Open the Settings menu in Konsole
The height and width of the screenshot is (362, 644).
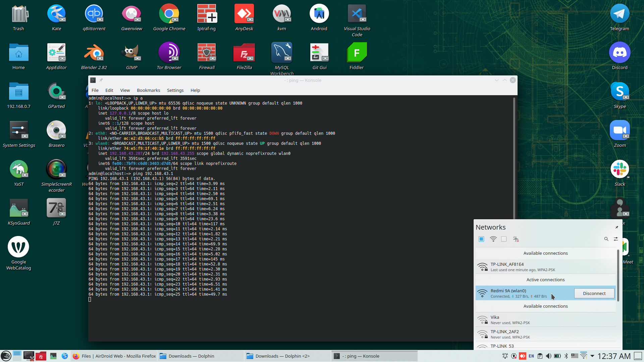click(x=175, y=90)
